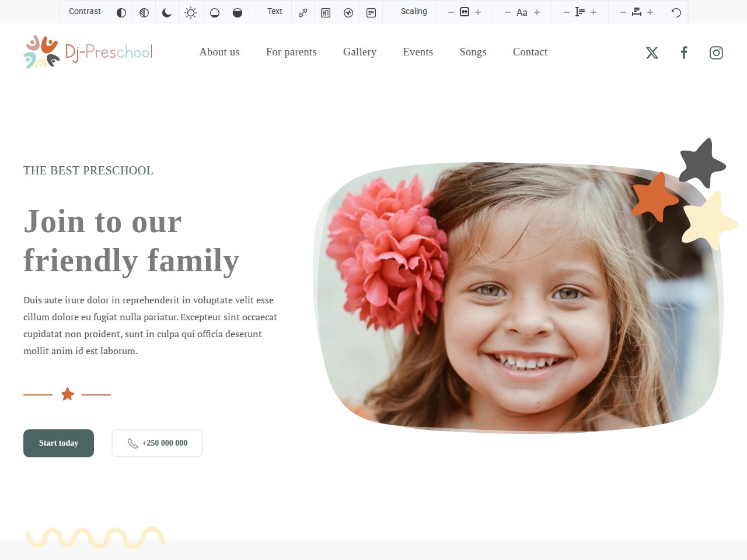This screenshot has width=747, height=560.
Task: Increase letter spacing plus button
Action: click(x=650, y=12)
